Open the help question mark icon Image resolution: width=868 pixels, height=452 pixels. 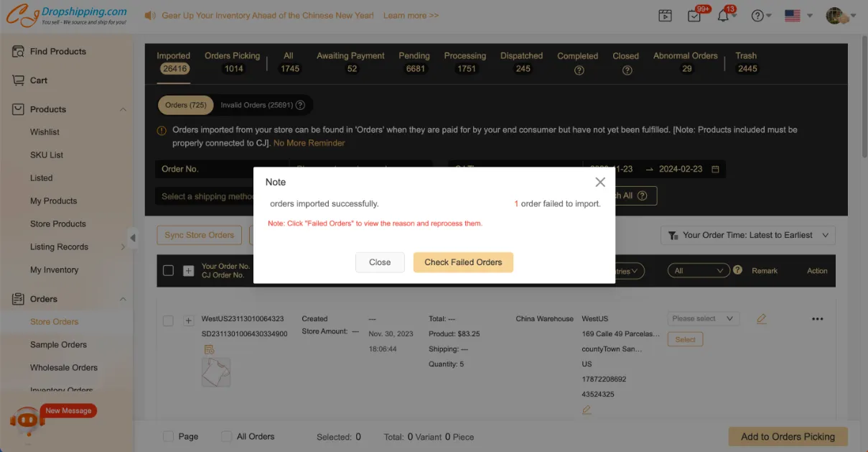[x=757, y=16]
